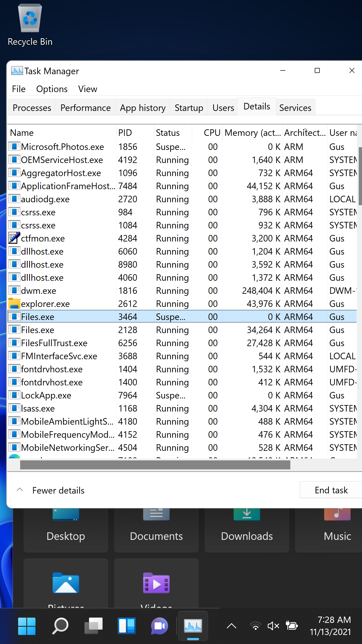The image size is (362, 644).
Task: Click the ctfmon.exe pen icon
Action: click(x=14, y=238)
